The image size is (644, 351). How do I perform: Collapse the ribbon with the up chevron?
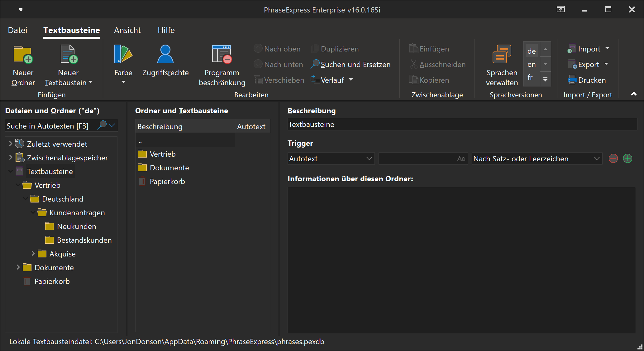point(633,94)
